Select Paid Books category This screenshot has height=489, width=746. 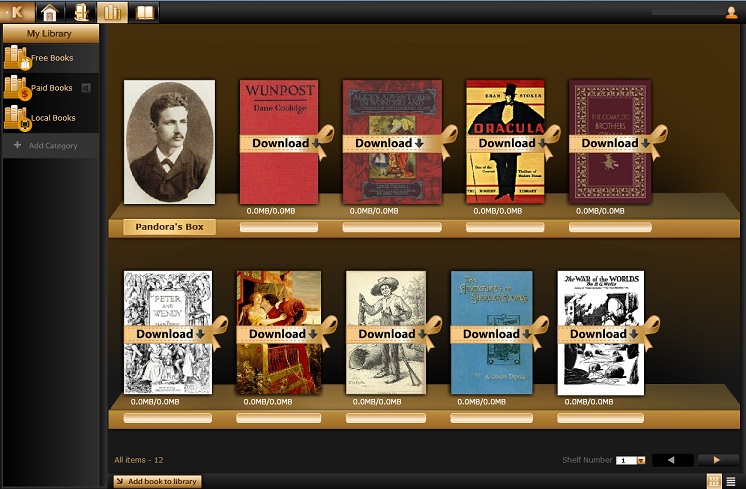point(52,88)
